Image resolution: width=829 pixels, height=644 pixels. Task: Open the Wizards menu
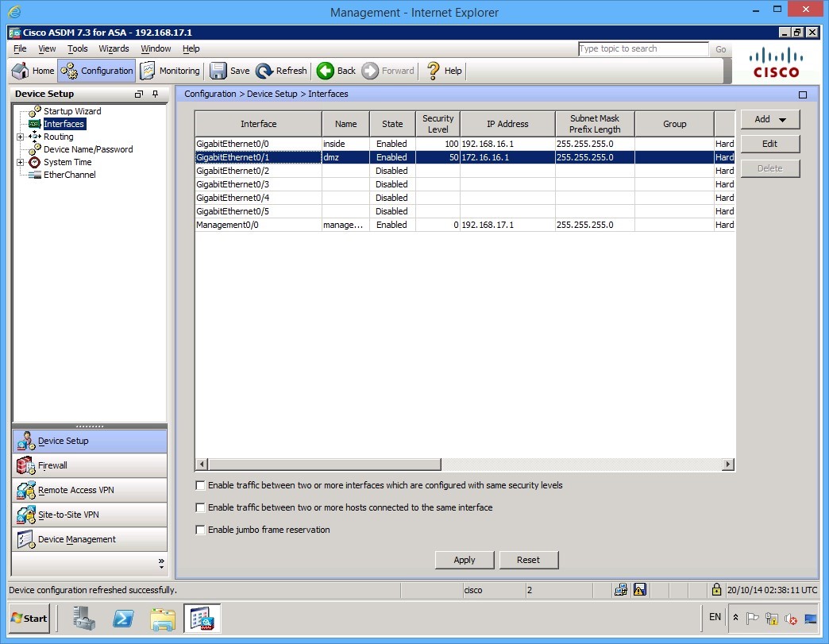114,48
